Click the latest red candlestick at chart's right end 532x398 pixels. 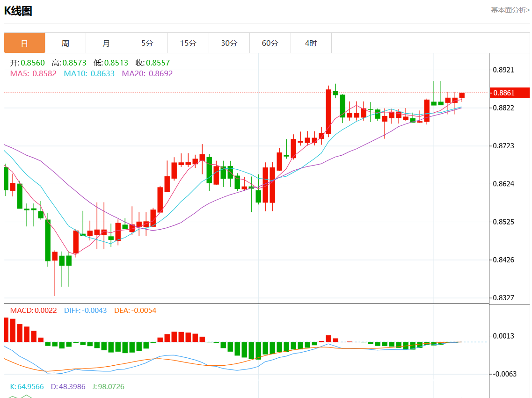[462, 95]
